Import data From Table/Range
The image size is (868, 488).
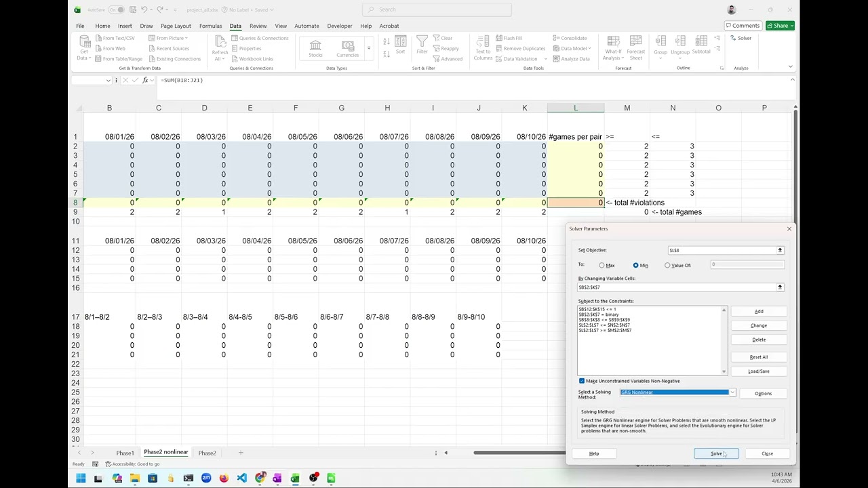(x=119, y=58)
